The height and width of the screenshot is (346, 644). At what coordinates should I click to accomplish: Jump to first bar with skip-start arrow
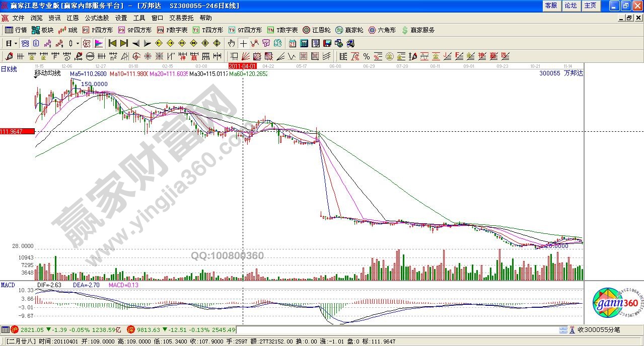pos(113,43)
